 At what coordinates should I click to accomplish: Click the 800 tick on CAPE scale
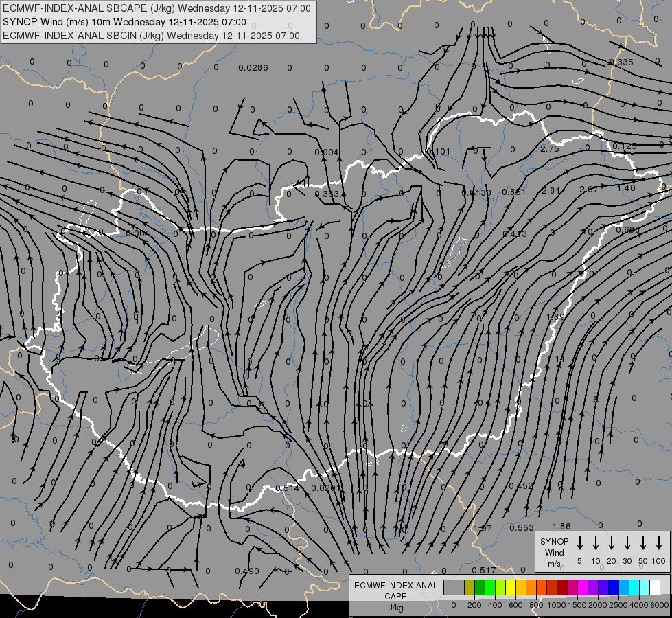pyautogui.click(x=536, y=605)
